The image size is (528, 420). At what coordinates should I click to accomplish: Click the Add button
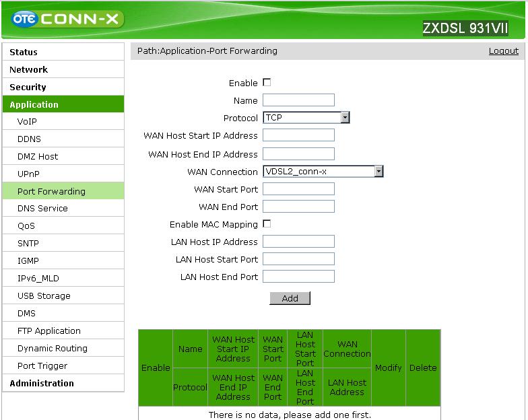[x=290, y=298]
